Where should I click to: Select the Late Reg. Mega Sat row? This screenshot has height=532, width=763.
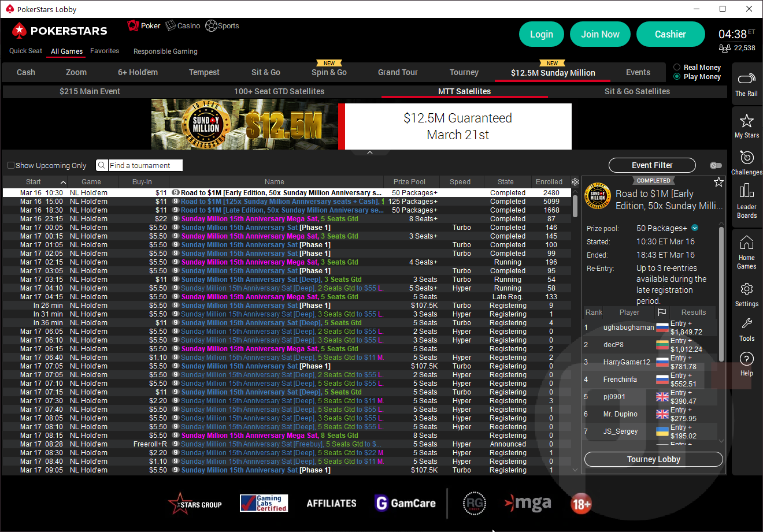[x=286, y=297]
